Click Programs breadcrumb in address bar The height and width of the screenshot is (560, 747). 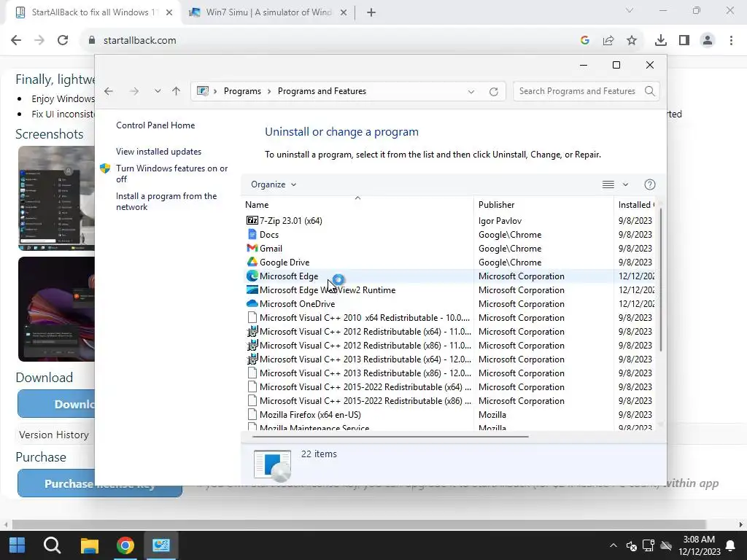point(242,91)
